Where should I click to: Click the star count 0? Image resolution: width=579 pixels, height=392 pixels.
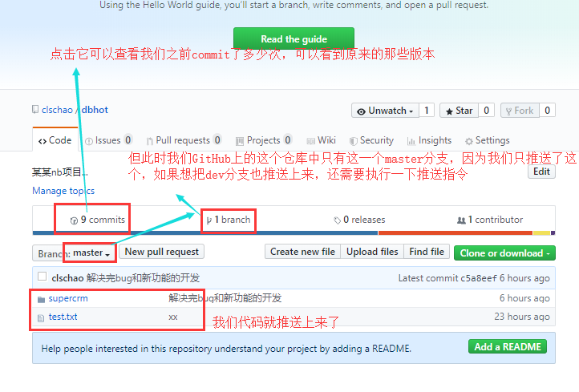[486, 111]
